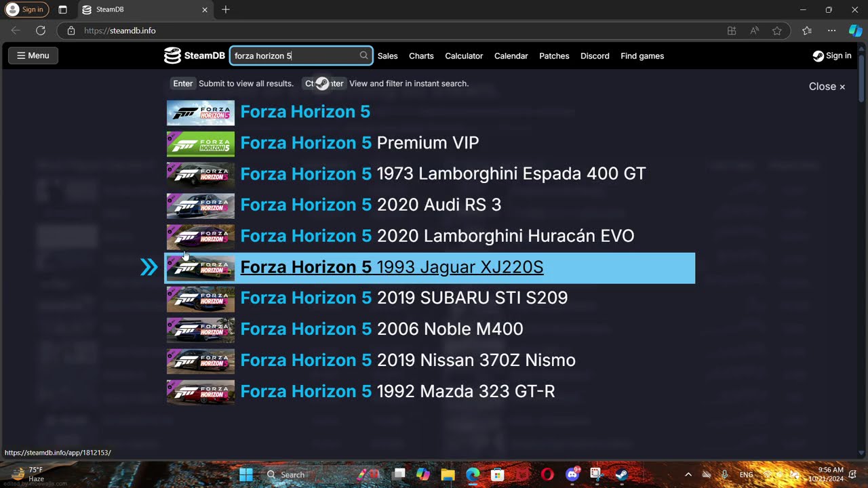Click the Read aloud icon in the address bar
The width and height of the screenshot is (868, 488).
(754, 30)
